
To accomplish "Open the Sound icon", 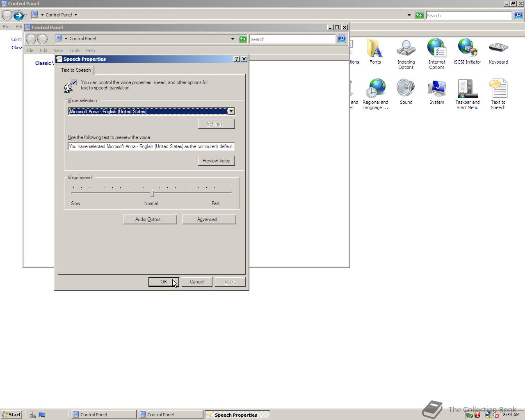I will pos(406,92).
